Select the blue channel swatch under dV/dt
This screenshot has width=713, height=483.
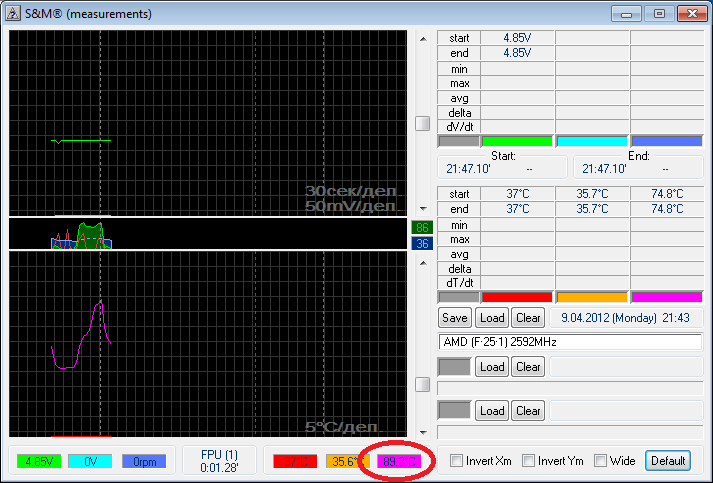pos(667,141)
